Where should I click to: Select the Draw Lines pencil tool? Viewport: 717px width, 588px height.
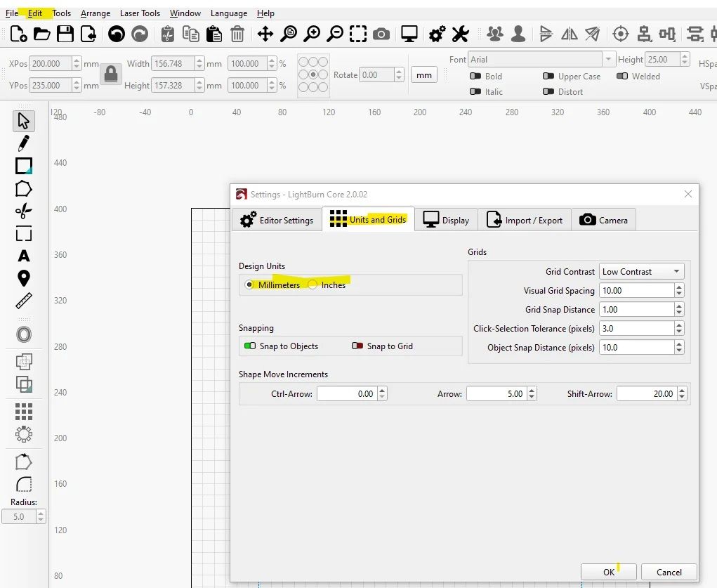(23, 143)
